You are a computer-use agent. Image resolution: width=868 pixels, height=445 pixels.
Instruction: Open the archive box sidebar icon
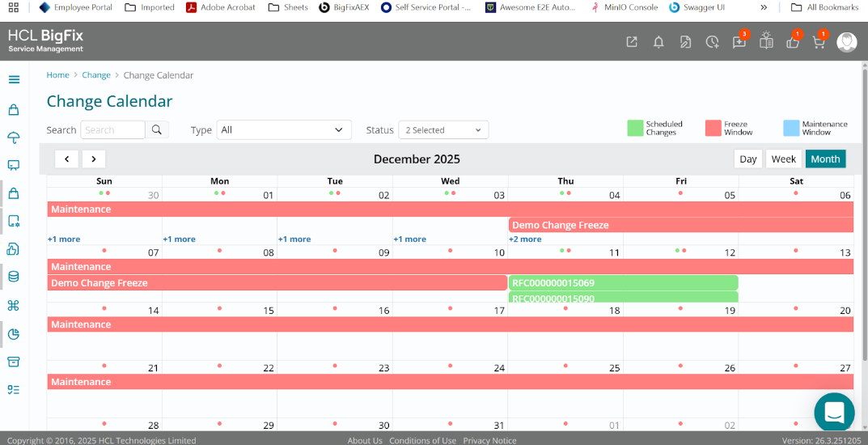tap(14, 362)
